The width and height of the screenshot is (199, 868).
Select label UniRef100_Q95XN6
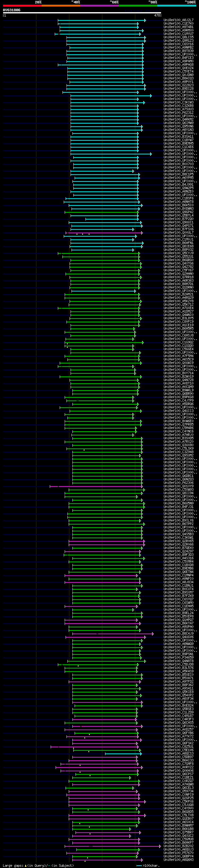point(178,126)
